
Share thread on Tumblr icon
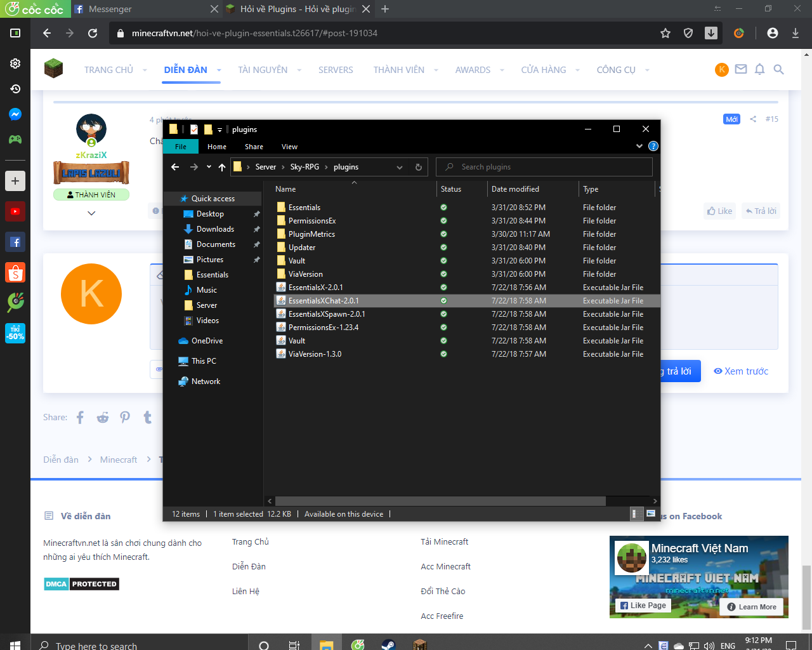point(148,417)
